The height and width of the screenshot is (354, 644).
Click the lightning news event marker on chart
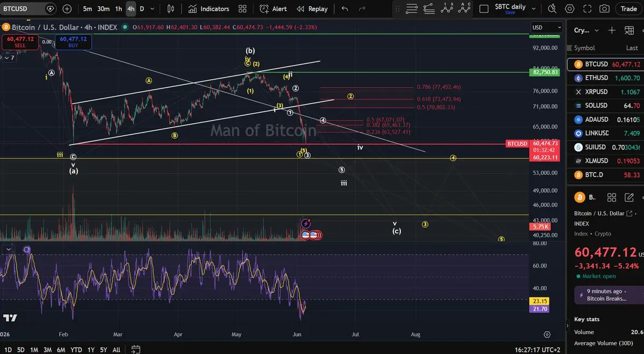[306, 223]
